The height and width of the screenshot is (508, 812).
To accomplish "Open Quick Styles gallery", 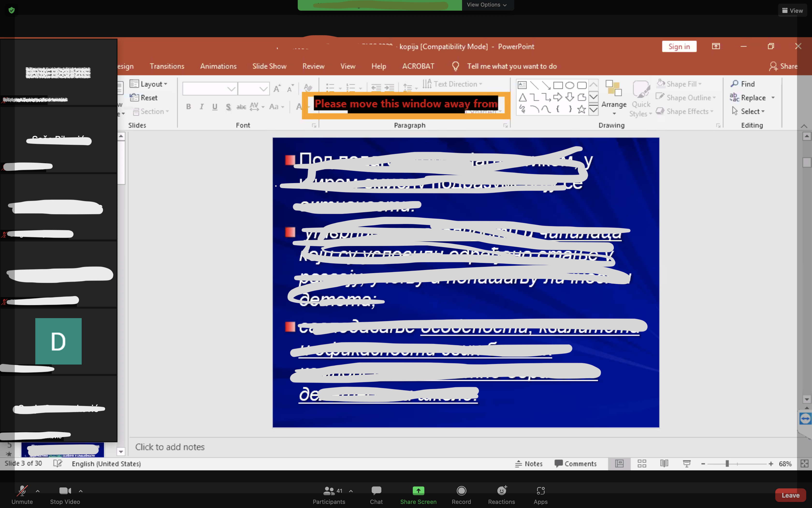I will pyautogui.click(x=641, y=99).
